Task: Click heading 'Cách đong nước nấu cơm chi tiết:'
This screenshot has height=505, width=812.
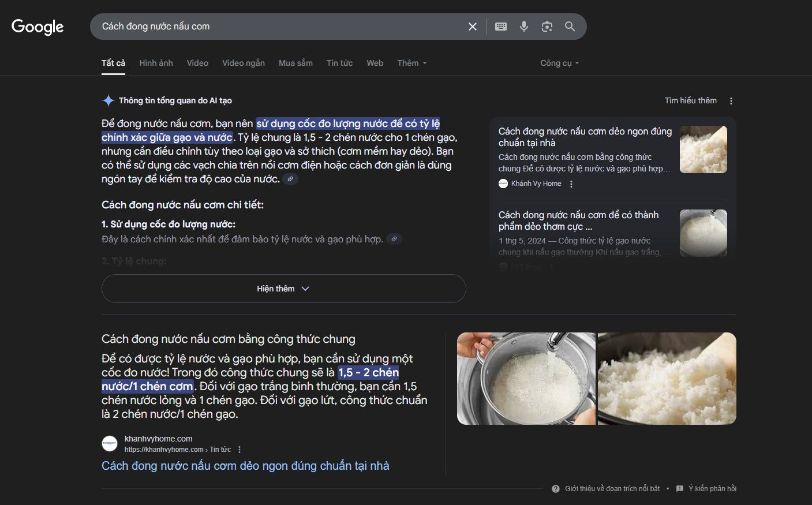Action: (182, 205)
